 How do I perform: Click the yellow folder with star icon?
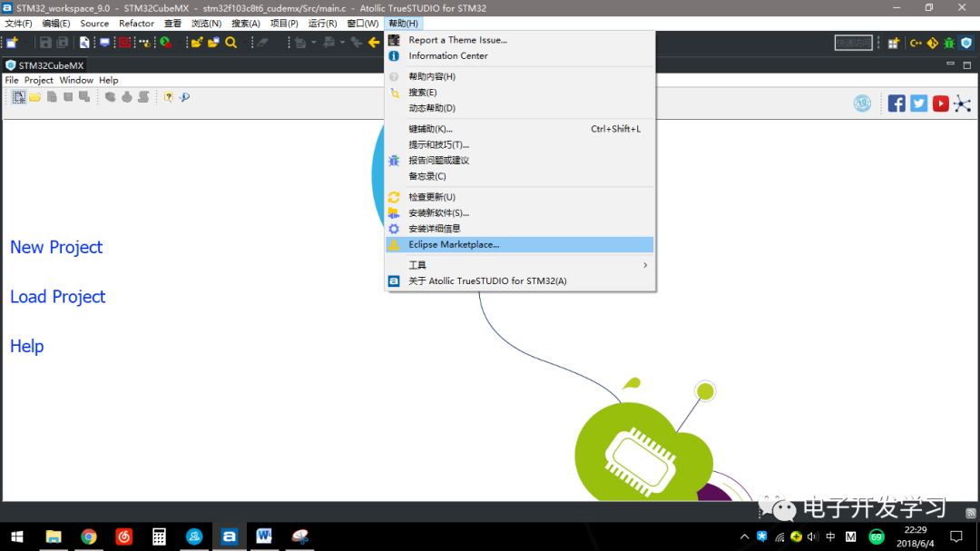197,43
